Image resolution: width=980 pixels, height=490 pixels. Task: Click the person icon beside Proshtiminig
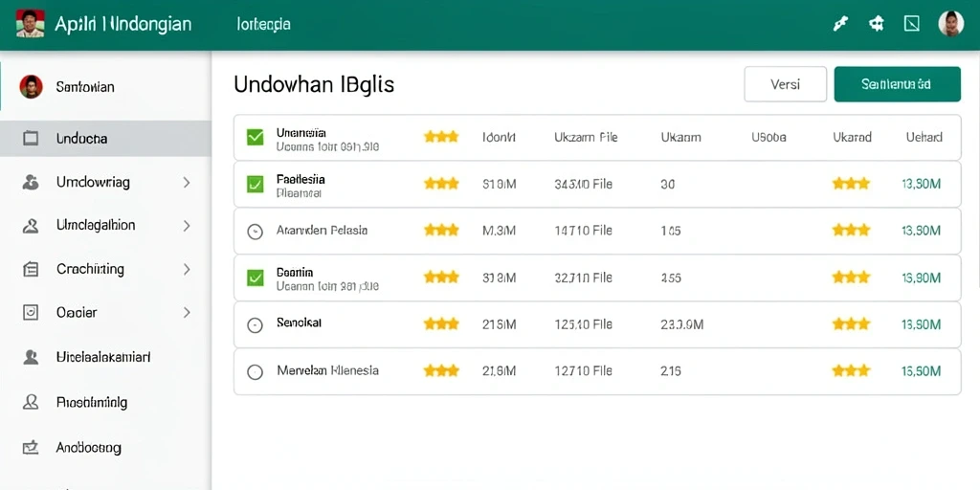31,403
